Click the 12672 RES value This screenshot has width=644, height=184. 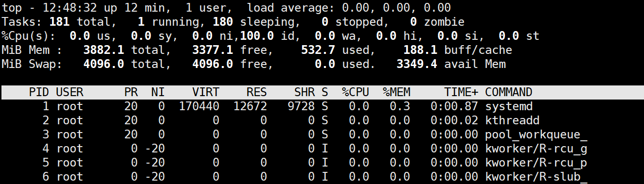(250, 106)
